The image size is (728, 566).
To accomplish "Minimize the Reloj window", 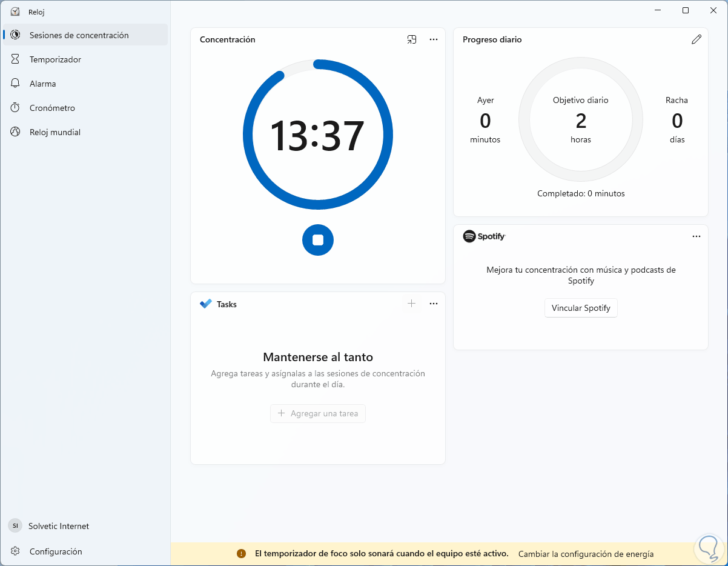I will coord(658,10).
